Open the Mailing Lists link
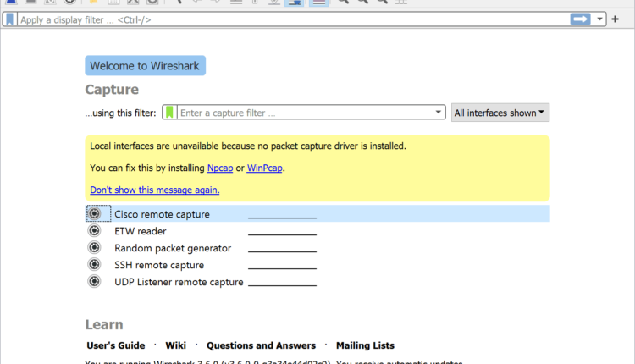Image resolution: width=635 pixels, height=364 pixels. (365, 345)
